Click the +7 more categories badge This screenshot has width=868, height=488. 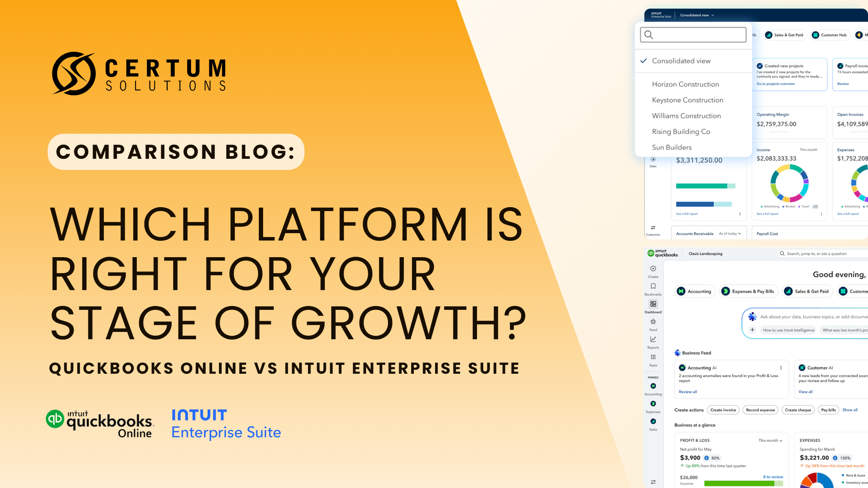click(x=815, y=206)
